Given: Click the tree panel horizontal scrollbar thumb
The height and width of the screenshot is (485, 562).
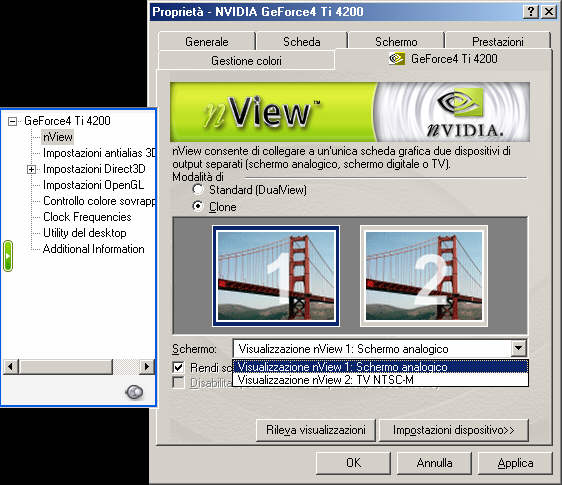Looking at the screenshot, I should tap(66, 366).
